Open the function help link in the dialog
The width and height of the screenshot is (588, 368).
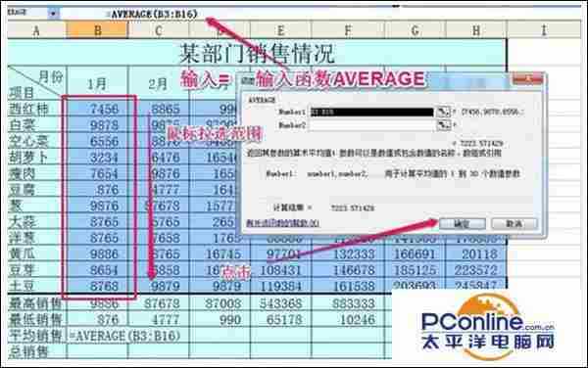[x=283, y=223]
